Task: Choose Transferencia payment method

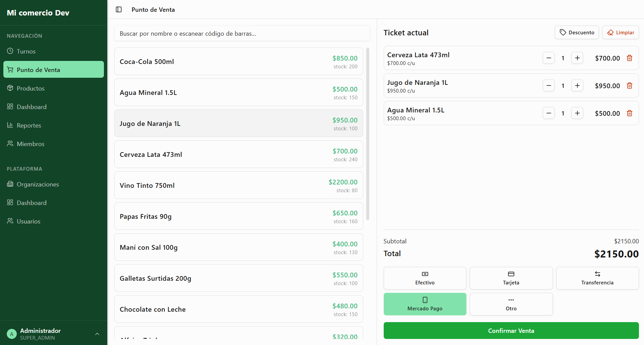Action: pyautogui.click(x=597, y=278)
